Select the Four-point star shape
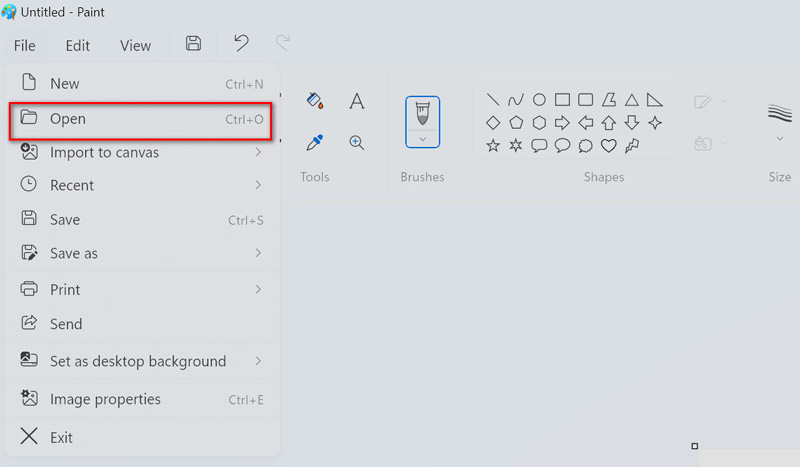Viewport: 800px width, 467px height. pyautogui.click(x=655, y=122)
